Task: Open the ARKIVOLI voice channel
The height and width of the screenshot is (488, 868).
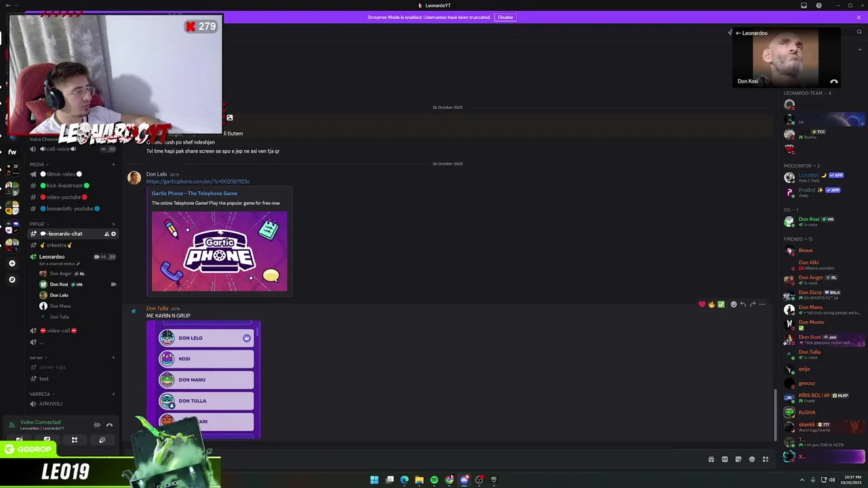Action: pyautogui.click(x=73, y=404)
